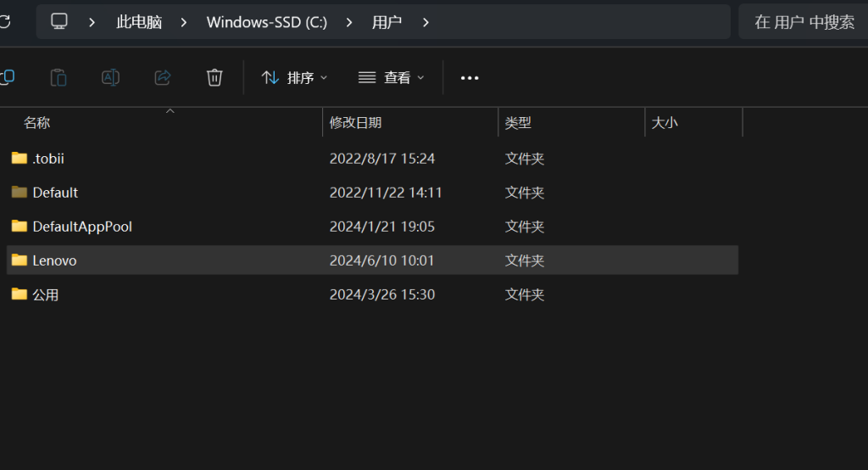Open the 查看 view dropdown

tap(391, 77)
